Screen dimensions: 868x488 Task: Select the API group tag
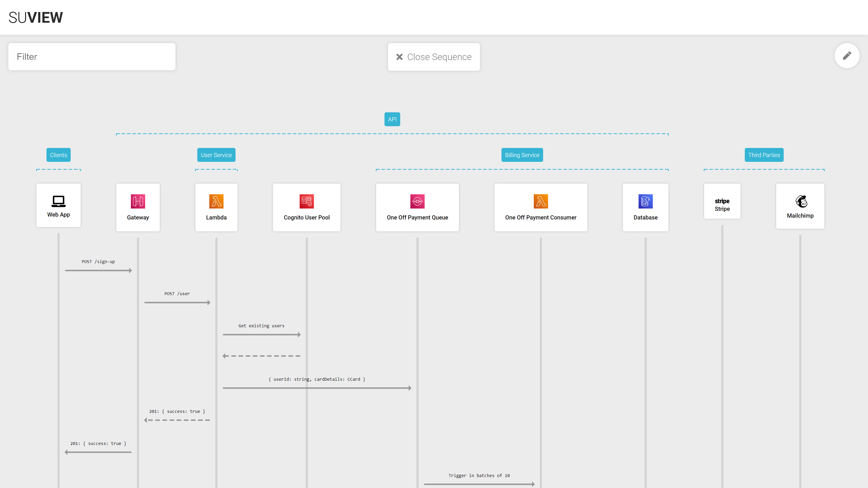(x=392, y=119)
